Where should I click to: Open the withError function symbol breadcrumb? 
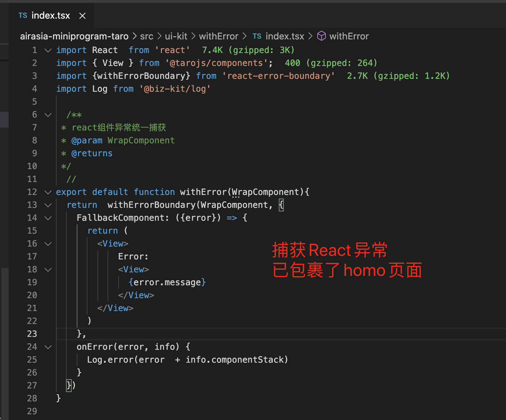(349, 36)
